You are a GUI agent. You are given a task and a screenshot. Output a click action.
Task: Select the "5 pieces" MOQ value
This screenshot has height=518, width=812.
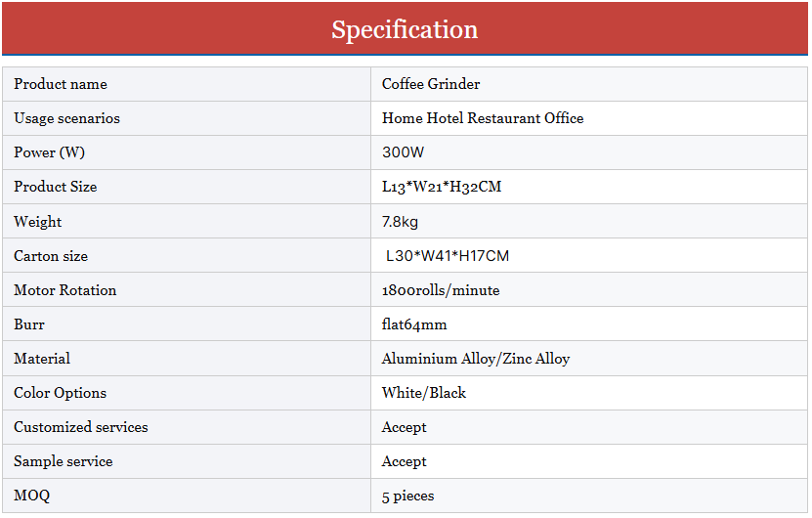point(407,496)
